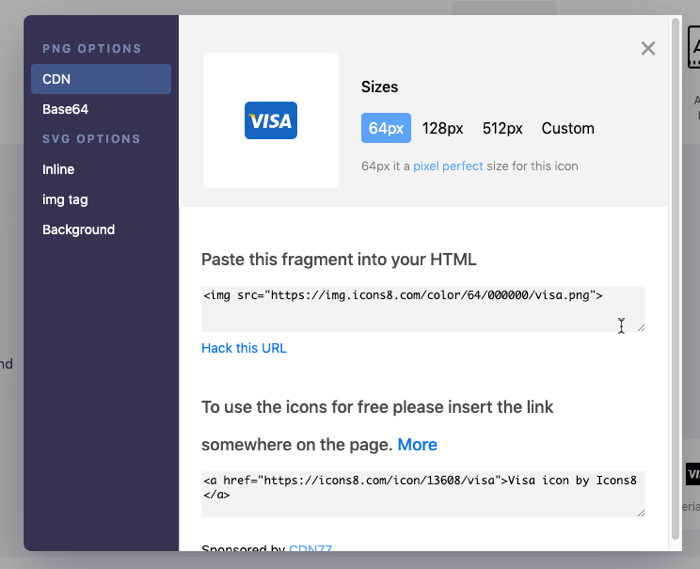Choose Custom icon size
700x569 pixels.
coord(568,129)
